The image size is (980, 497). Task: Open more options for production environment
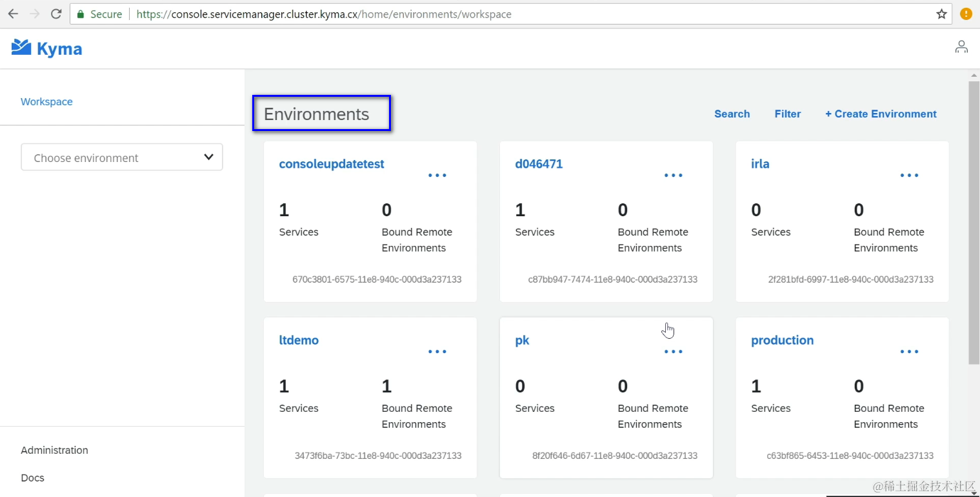(x=910, y=352)
